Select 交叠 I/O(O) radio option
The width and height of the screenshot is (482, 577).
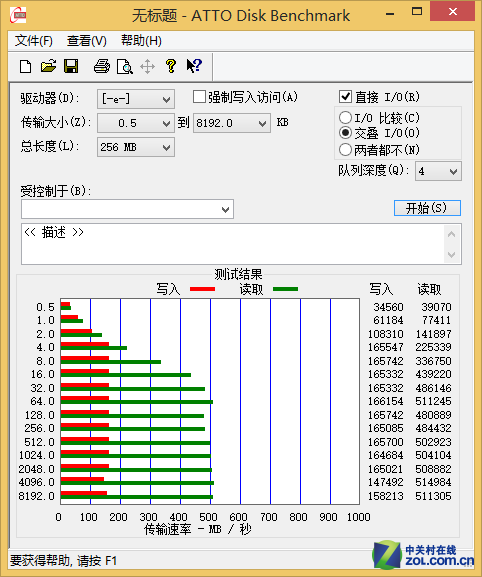click(345, 132)
